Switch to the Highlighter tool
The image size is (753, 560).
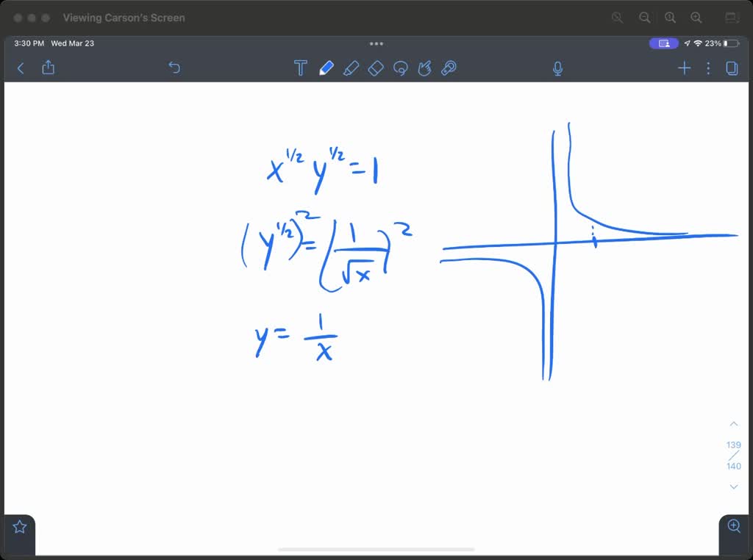(351, 68)
